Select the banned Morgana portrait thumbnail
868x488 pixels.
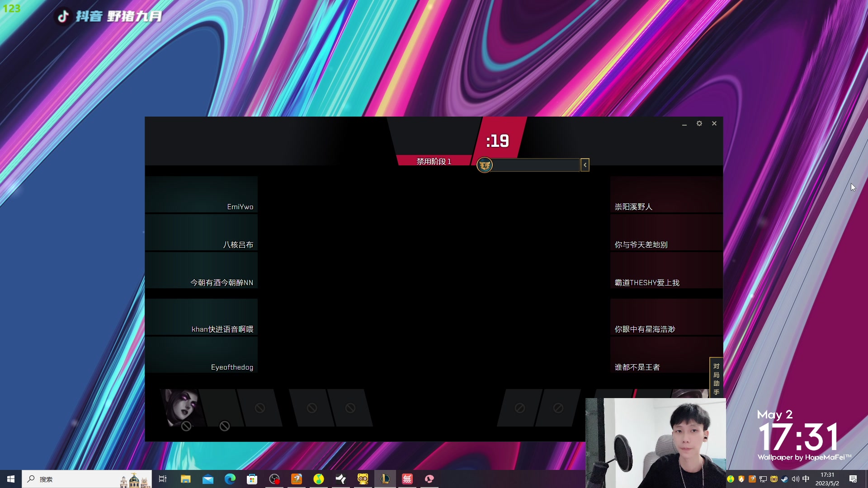tap(181, 408)
